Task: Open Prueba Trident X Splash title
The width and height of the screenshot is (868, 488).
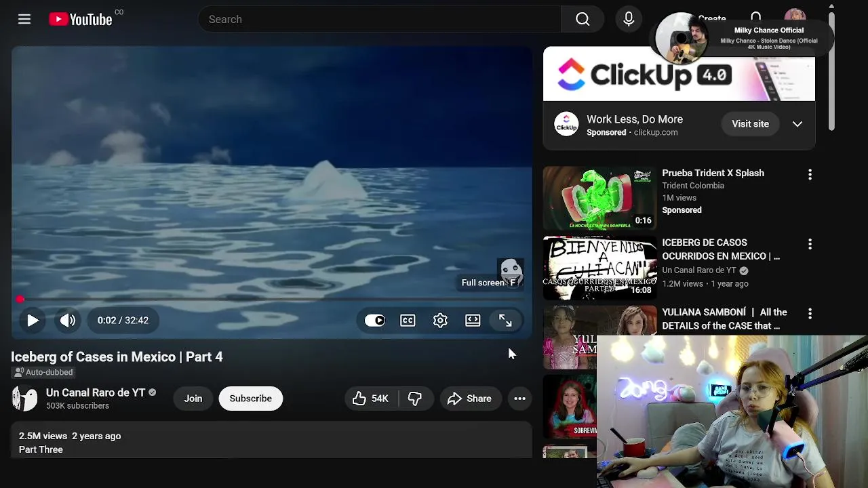Action: pyautogui.click(x=713, y=173)
